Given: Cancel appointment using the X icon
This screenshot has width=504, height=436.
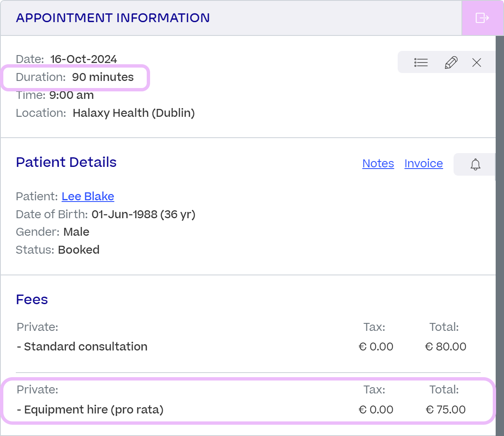Looking at the screenshot, I should (x=476, y=63).
